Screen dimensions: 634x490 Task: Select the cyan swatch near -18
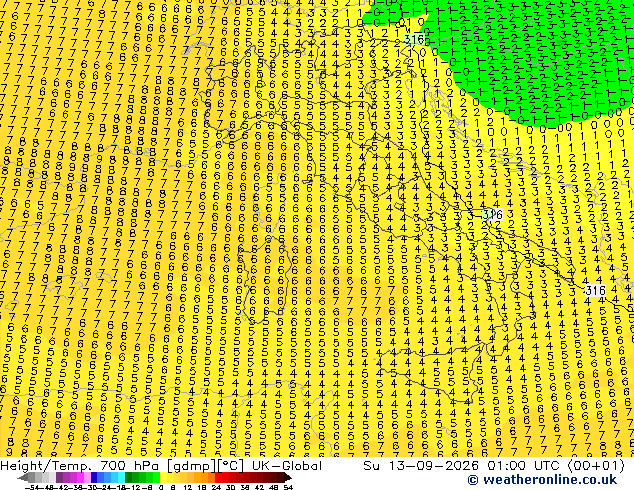click(122, 477)
